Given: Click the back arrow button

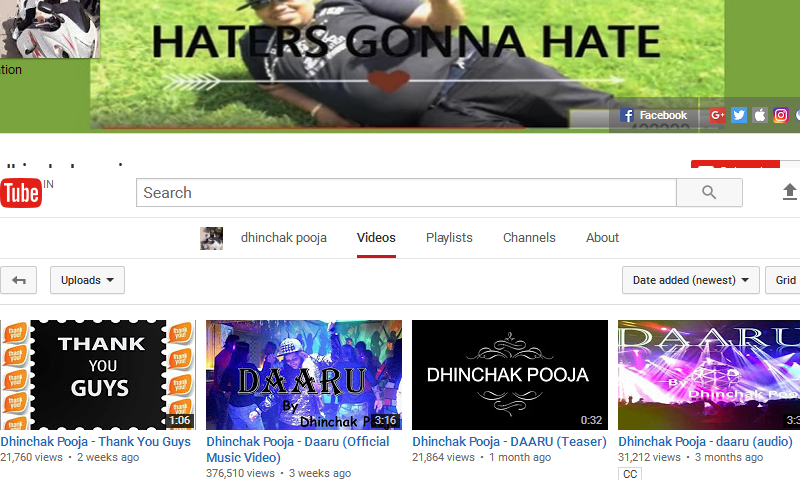Looking at the screenshot, I should click(x=18, y=280).
